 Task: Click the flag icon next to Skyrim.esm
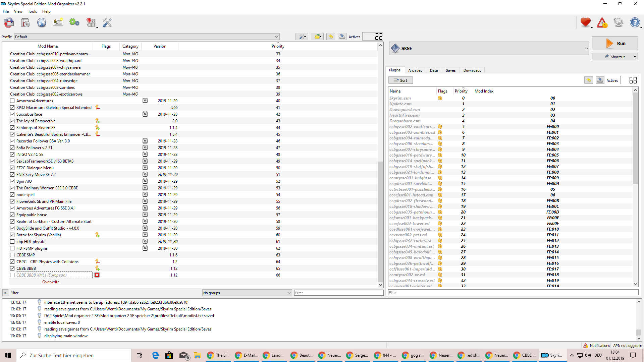point(440,98)
